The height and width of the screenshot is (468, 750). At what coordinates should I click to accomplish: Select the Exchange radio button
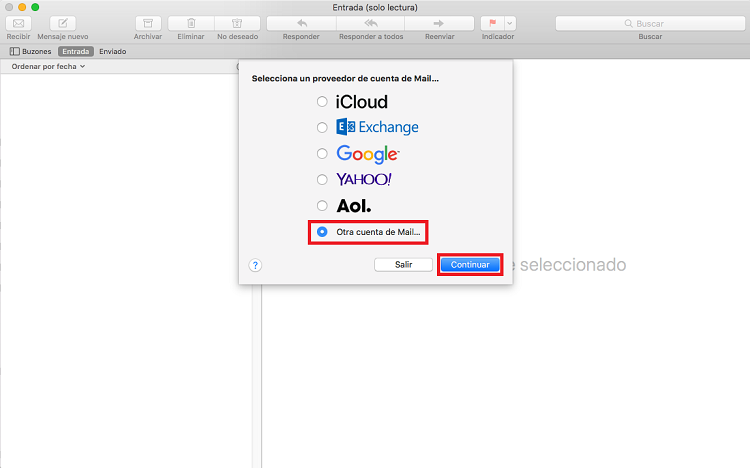tap(322, 127)
